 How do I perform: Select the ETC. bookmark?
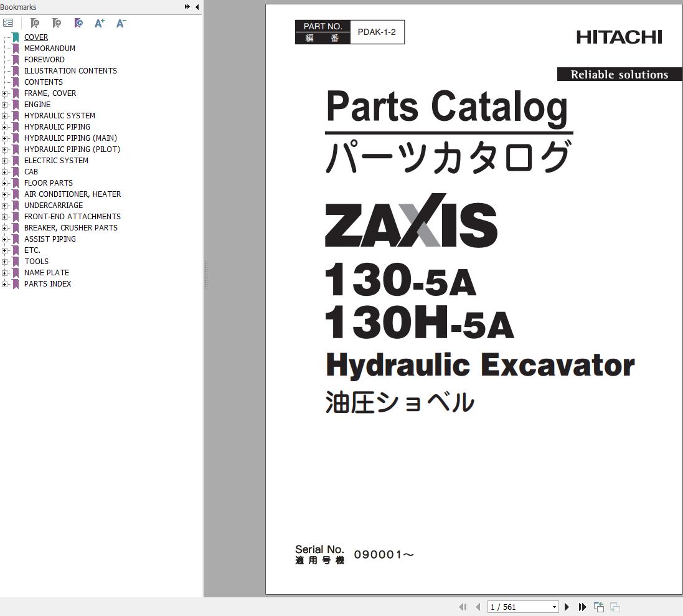32,250
